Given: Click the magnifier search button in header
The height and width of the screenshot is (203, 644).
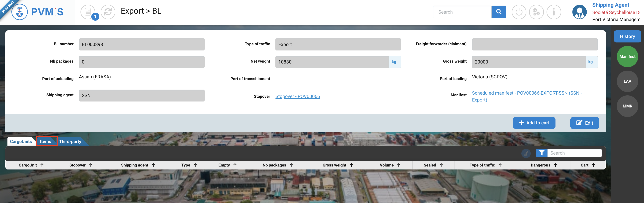Looking at the screenshot, I should point(498,12).
